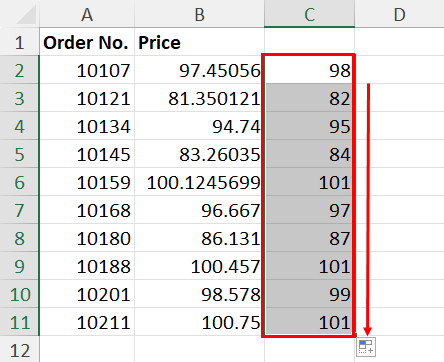Click price cell 100.1245699
This screenshot has height=362, width=444.
(x=199, y=182)
